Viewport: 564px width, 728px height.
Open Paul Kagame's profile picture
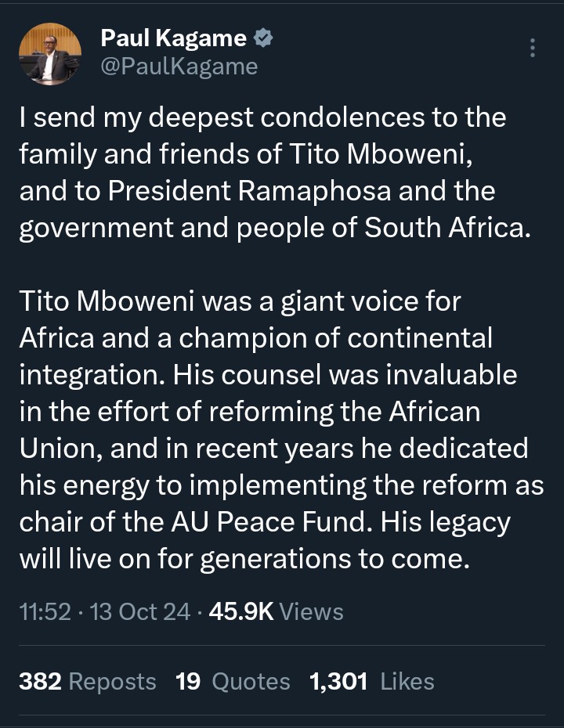tap(49, 54)
